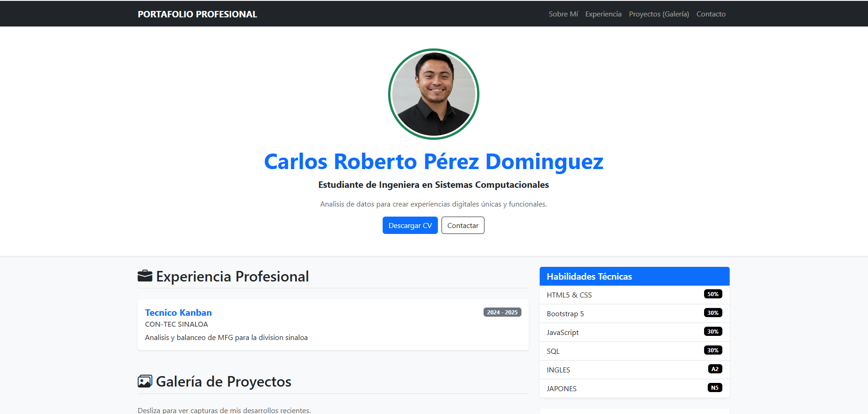Open the Experiencia navigation link
This screenshot has width=868, height=414.
click(603, 14)
